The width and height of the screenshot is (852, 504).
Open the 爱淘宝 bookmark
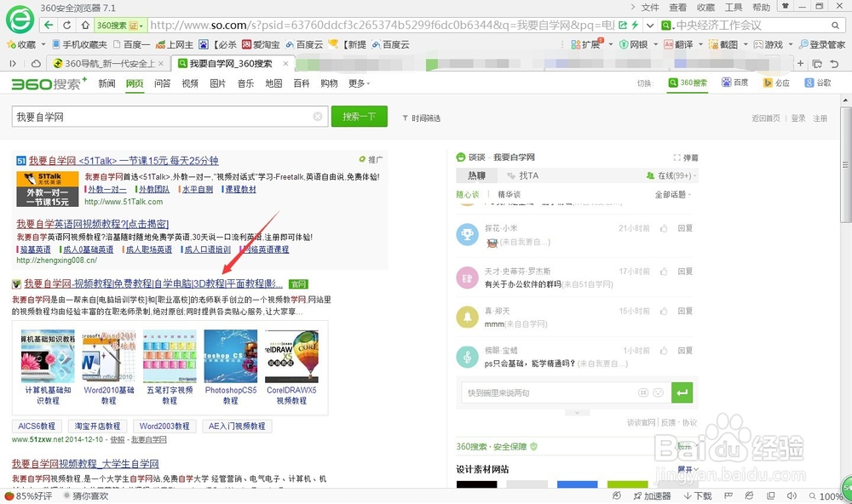click(261, 44)
